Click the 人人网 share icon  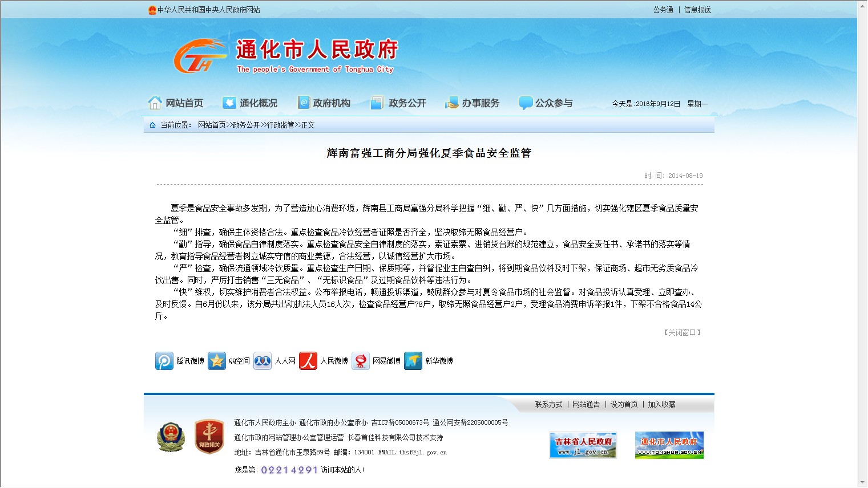263,361
